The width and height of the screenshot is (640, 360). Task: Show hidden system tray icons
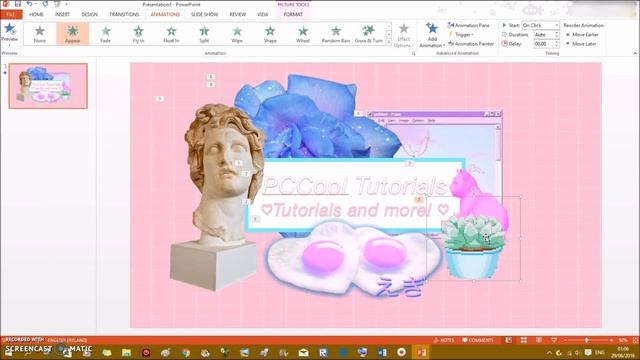549,353
